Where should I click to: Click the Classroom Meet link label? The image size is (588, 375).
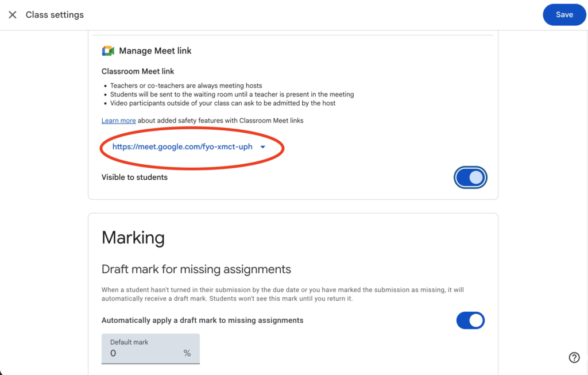pos(138,71)
